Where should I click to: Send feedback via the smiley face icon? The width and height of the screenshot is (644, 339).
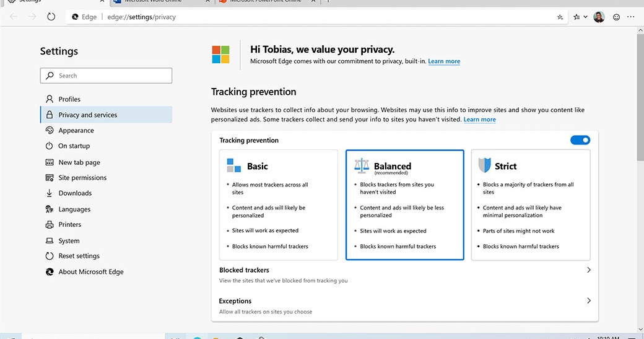[616, 17]
